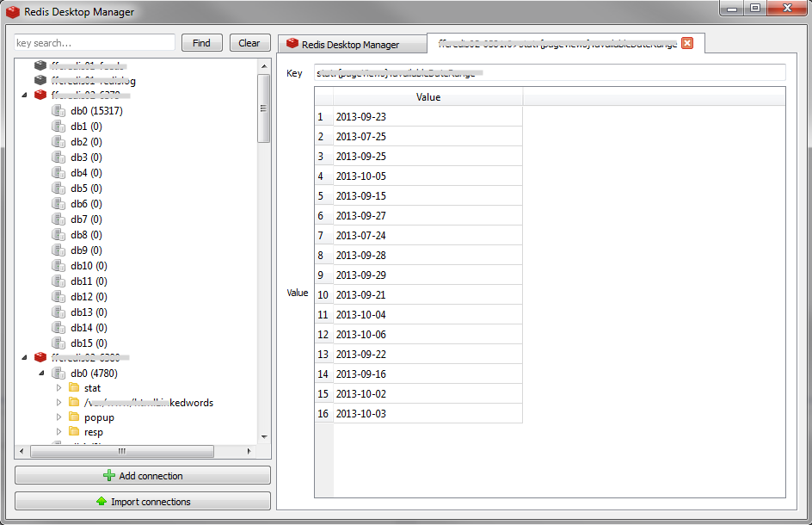The height and width of the screenshot is (525, 812).
Task: Click the red Redis server icon above db0 (15317)
Action: coord(40,95)
